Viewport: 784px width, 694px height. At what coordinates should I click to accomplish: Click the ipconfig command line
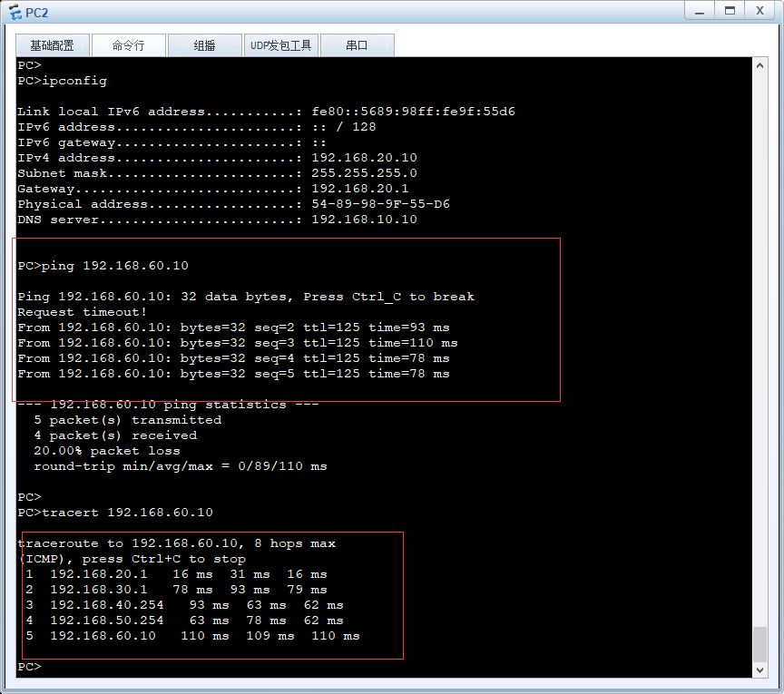(62, 81)
